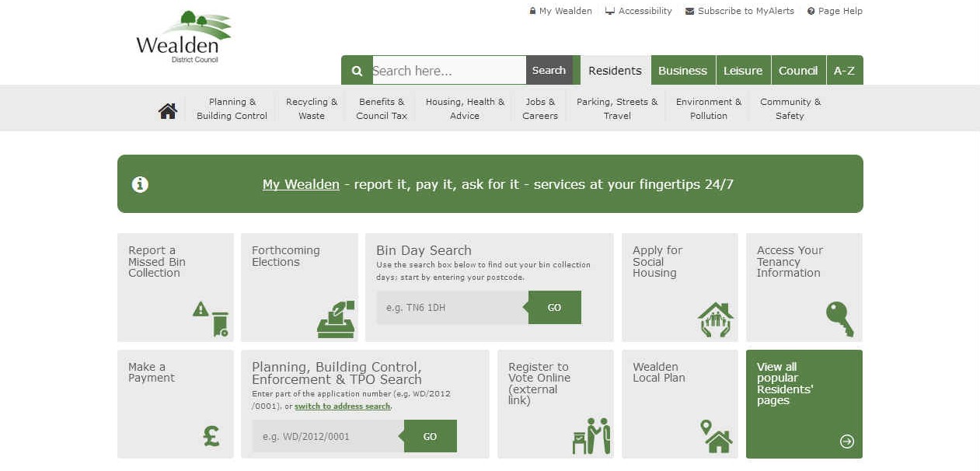Open Access Your Tenancy Information tile
The width and height of the screenshot is (980, 471).
coord(804,288)
